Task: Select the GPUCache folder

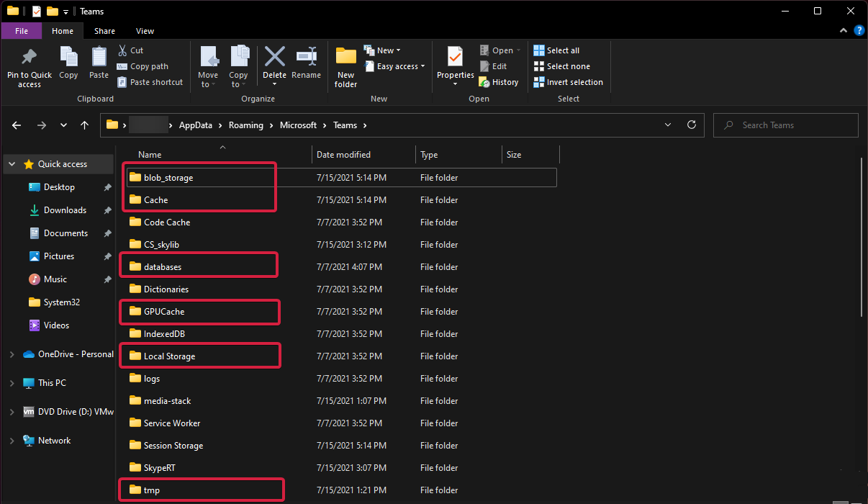Action: (164, 312)
